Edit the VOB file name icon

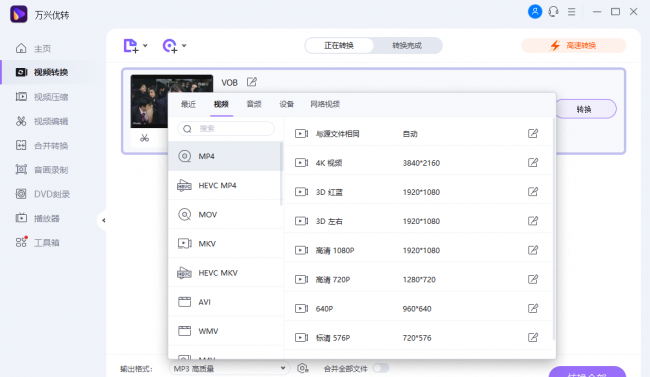pyautogui.click(x=252, y=82)
